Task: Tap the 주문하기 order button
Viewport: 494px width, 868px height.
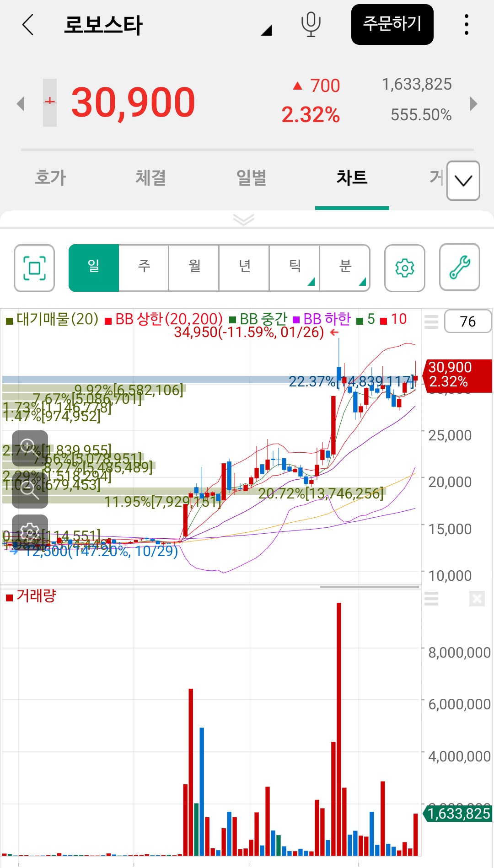Action: (392, 24)
